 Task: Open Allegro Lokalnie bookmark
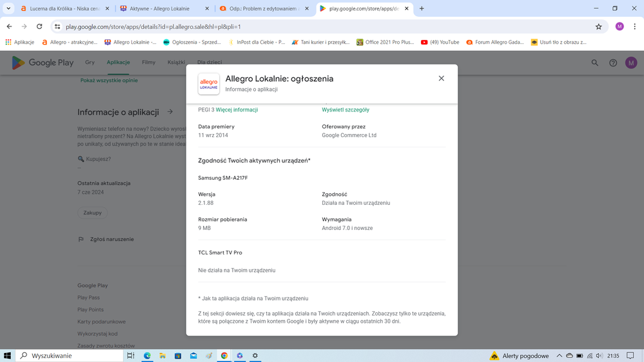click(x=130, y=43)
